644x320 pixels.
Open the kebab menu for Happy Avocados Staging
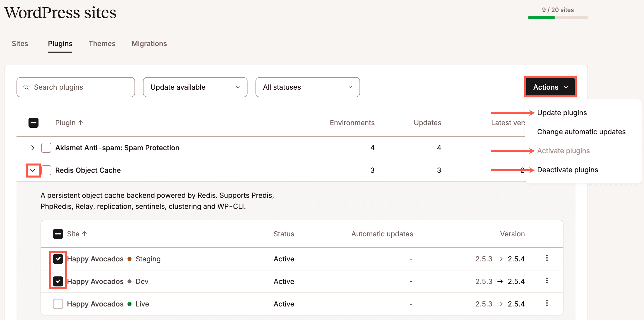tap(547, 259)
